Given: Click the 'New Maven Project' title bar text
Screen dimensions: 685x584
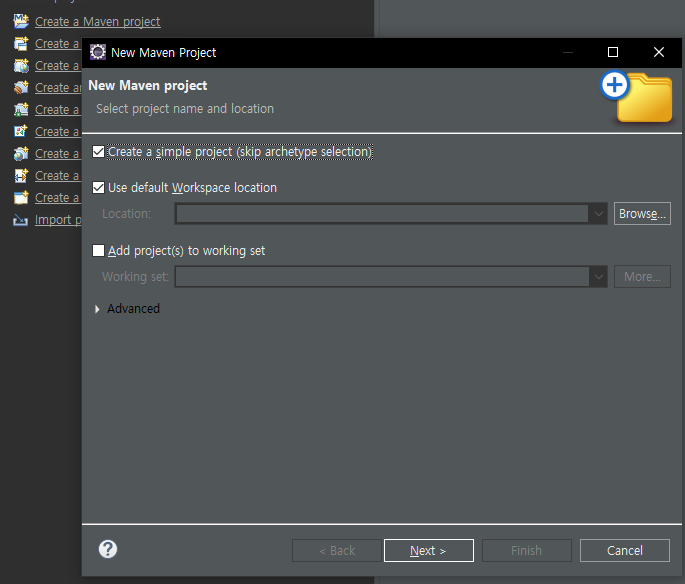Looking at the screenshot, I should tap(163, 52).
